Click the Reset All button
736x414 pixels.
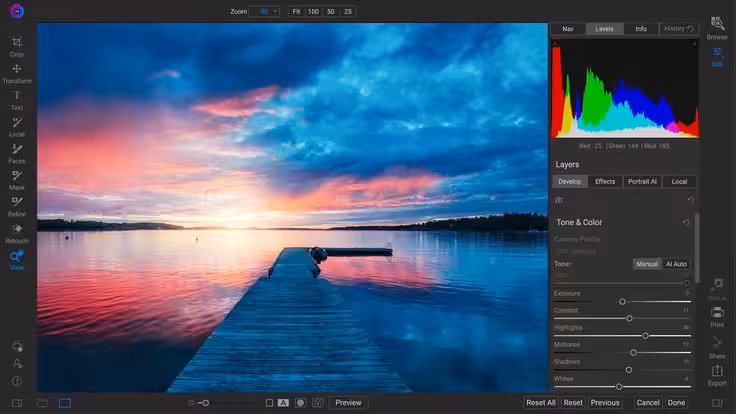540,403
